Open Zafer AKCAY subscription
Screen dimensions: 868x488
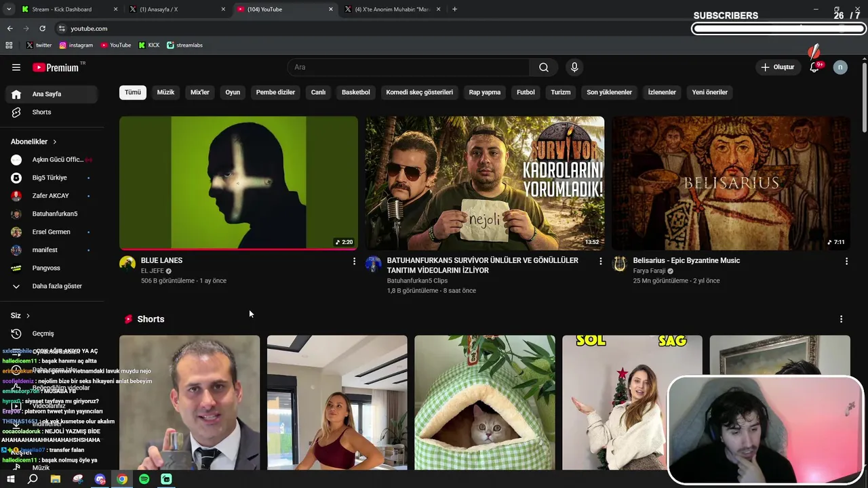(x=52, y=196)
